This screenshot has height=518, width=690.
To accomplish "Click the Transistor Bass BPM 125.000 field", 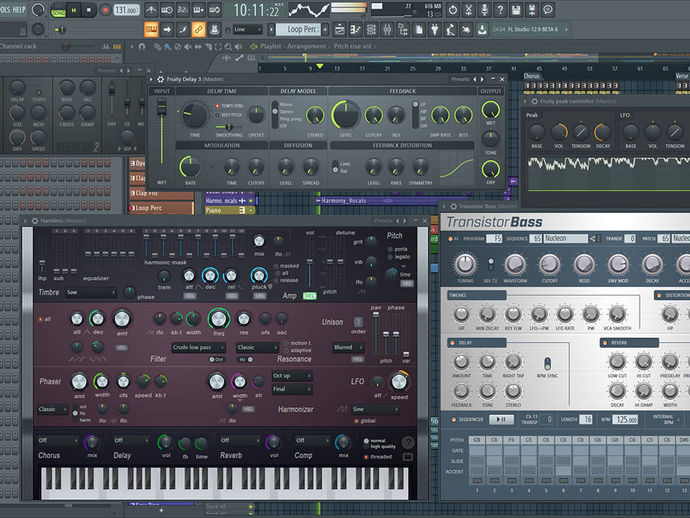I will [x=626, y=419].
